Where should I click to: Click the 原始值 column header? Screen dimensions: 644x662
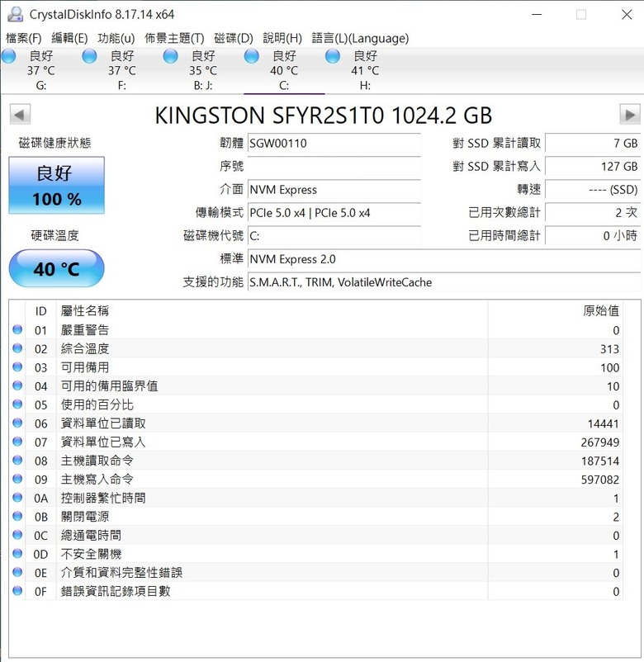(556, 311)
